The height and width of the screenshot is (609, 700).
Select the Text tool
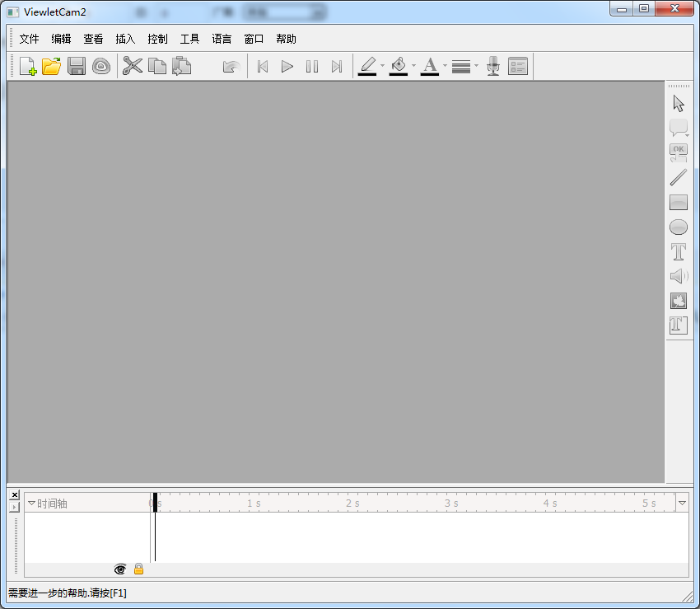[679, 251]
